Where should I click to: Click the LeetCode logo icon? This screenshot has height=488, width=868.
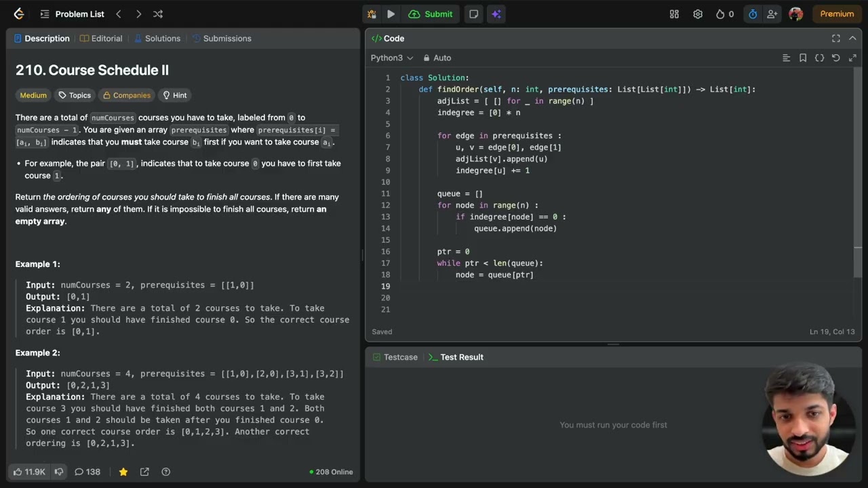(x=18, y=14)
